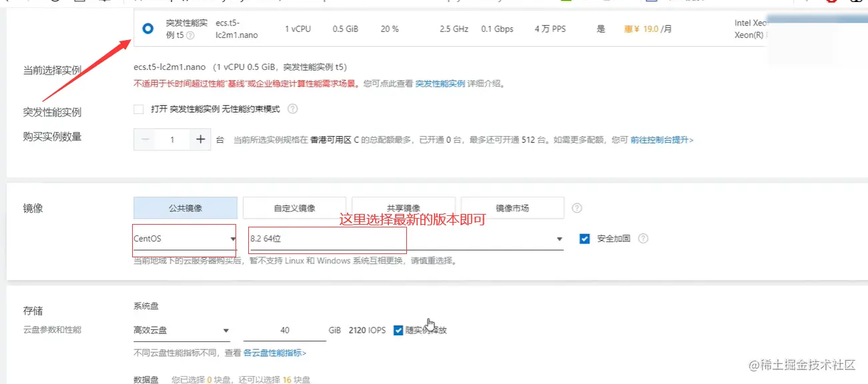The image size is (868, 384).
Task: Open the CentOS operating system selector
Action: click(x=183, y=238)
